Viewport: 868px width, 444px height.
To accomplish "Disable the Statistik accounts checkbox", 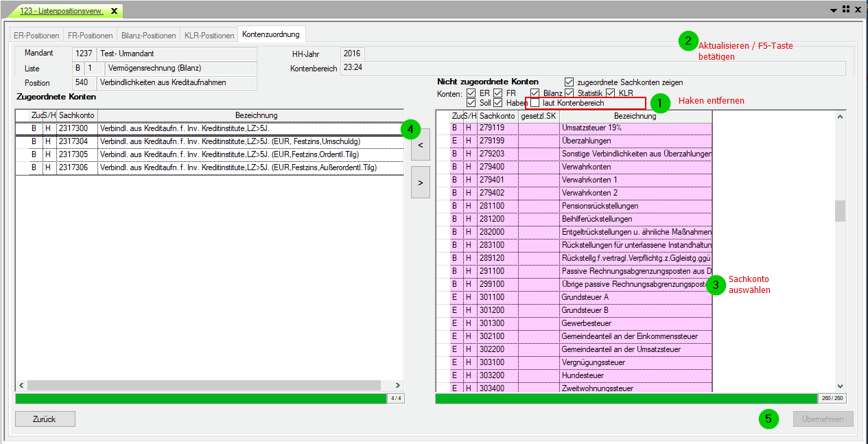I will point(569,93).
